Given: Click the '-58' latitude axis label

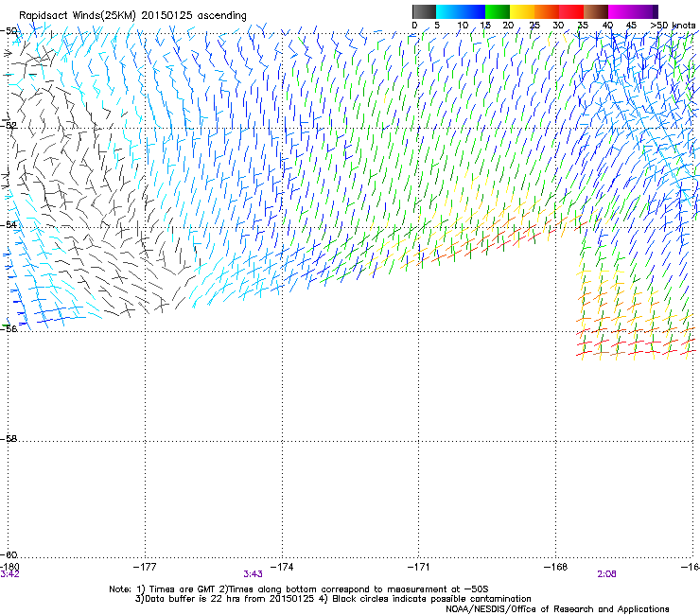Looking at the screenshot, I should pyautogui.click(x=9, y=439).
